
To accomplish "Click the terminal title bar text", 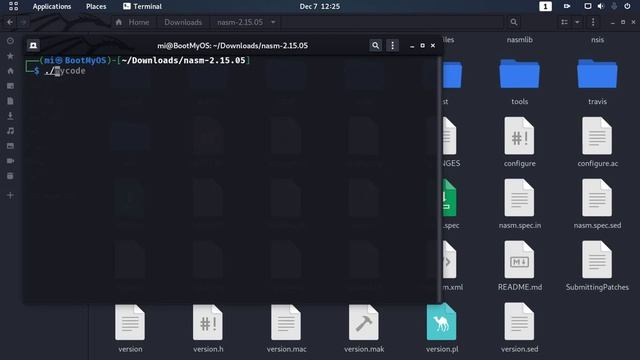I will (x=233, y=46).
